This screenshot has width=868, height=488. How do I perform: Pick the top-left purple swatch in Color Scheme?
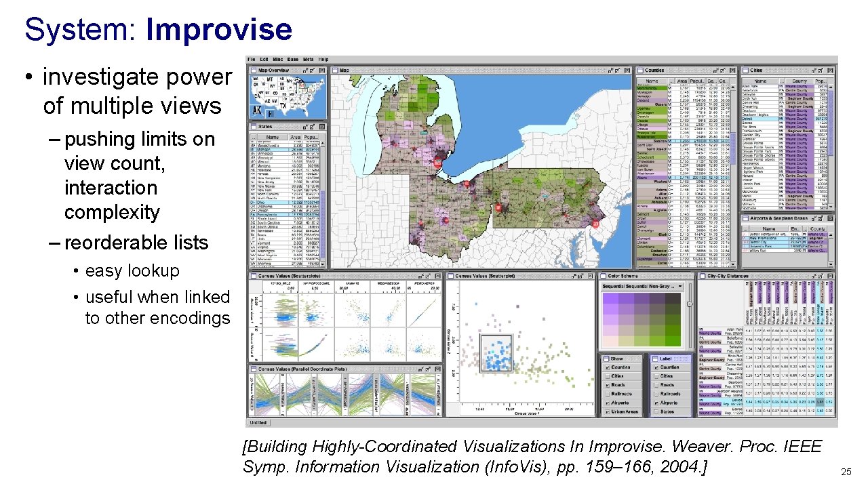611,298
